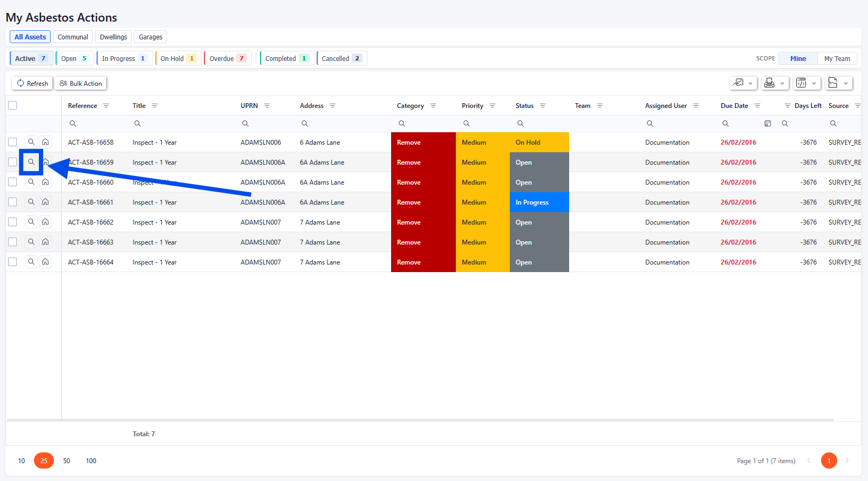Expand the code window export dropdown
The width and height of the screenshot is (868, 481).
(x=807, y=83)
